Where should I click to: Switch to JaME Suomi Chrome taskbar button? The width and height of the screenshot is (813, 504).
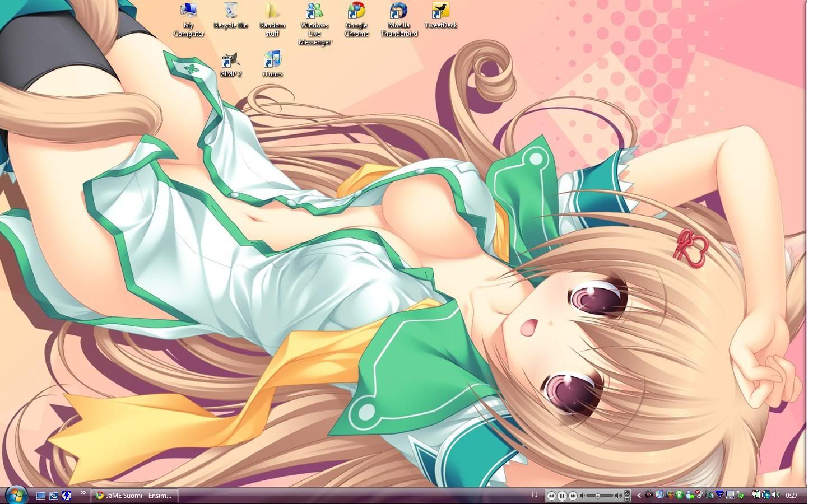coord(134,495)
